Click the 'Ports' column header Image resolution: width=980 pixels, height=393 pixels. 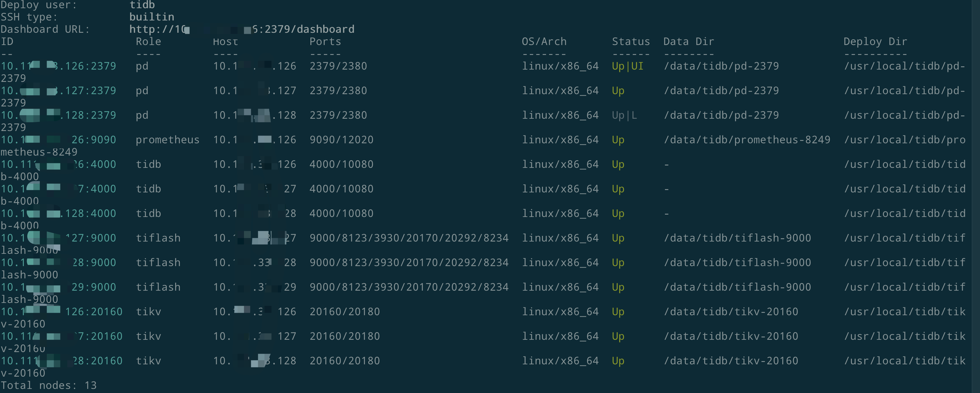pyautogui.click(x=325, y=42)
